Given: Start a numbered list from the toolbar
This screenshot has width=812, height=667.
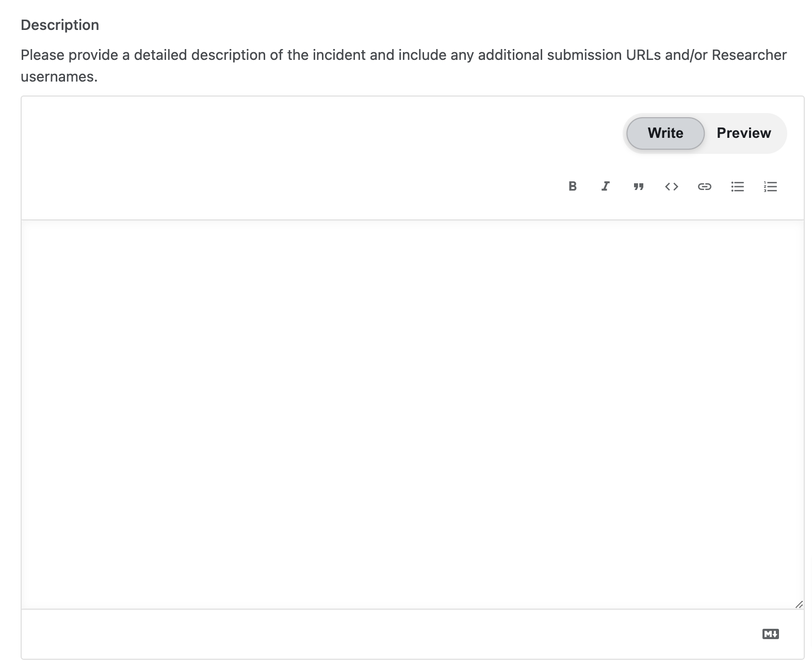Looking at the screenshot, I should point(770,186).
